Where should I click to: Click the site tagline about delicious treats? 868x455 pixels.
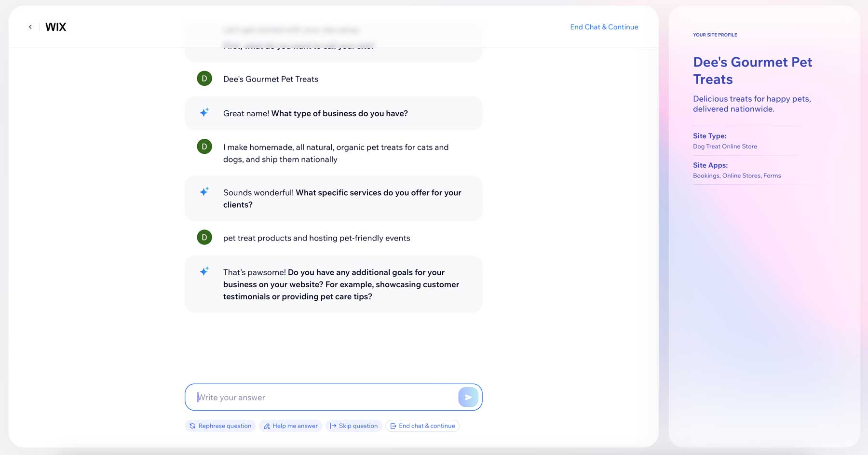click(751, 104)
